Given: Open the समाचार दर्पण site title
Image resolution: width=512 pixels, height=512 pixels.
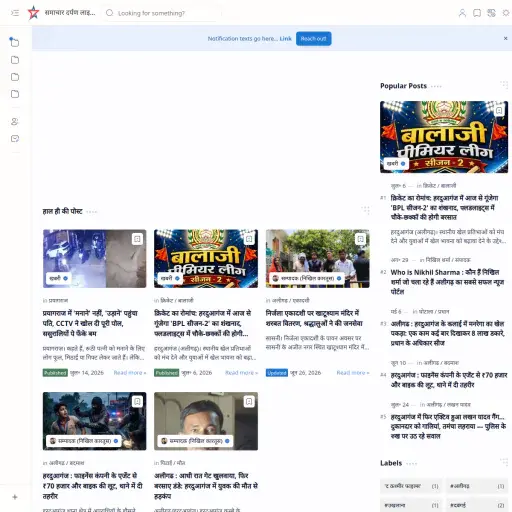Looking at the screenshot, I should tap(70, 13).
